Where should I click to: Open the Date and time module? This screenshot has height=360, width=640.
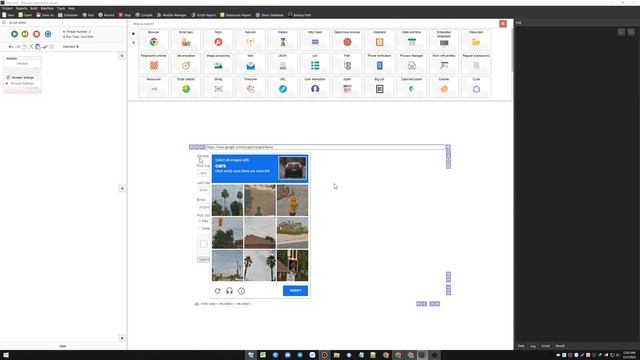coord(412,40)
